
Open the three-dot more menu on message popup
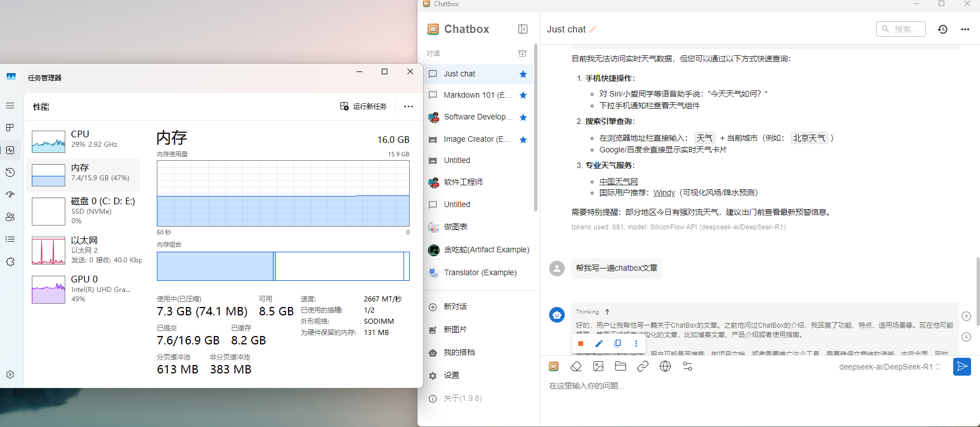636,343
